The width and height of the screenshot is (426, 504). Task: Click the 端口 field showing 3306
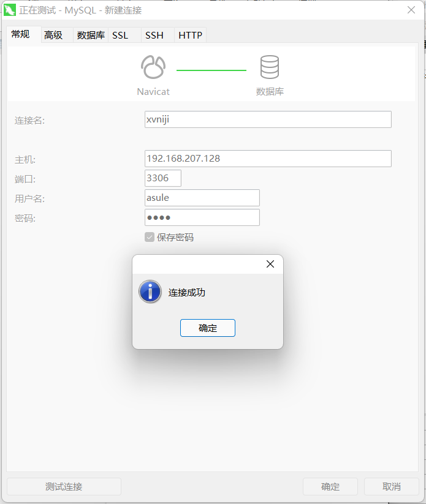click(x=163, y=178)
